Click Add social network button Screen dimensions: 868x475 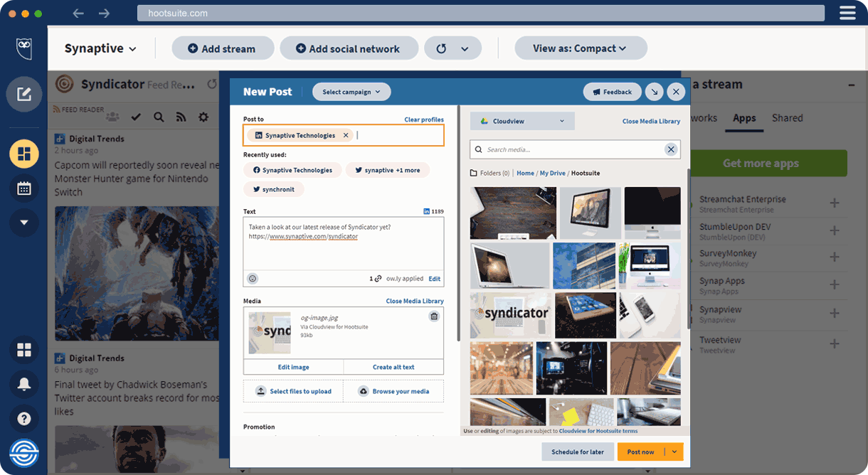pyautogui.click(x=349, y=48)
